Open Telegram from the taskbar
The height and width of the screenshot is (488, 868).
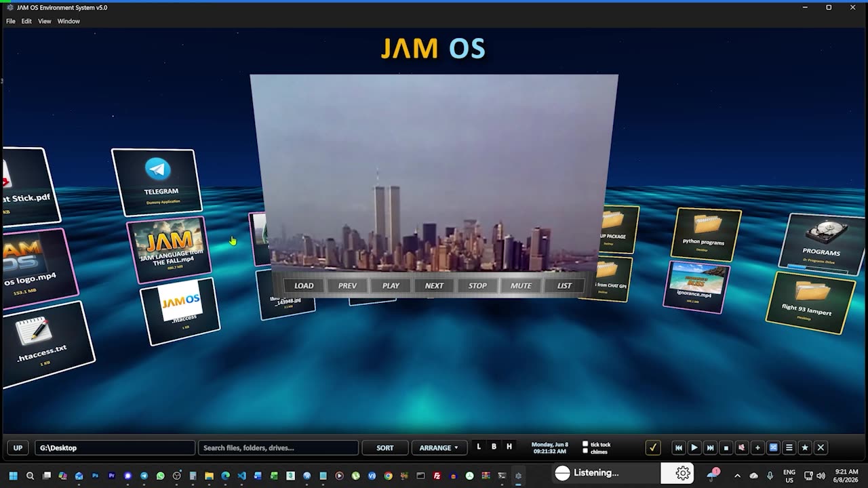(x=144, y=476)
